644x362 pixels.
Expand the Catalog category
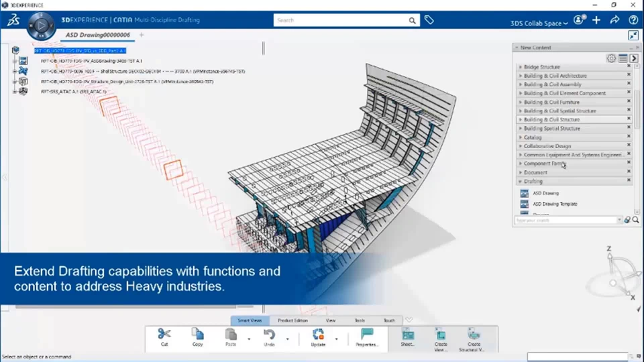click(x=521, y=137)
